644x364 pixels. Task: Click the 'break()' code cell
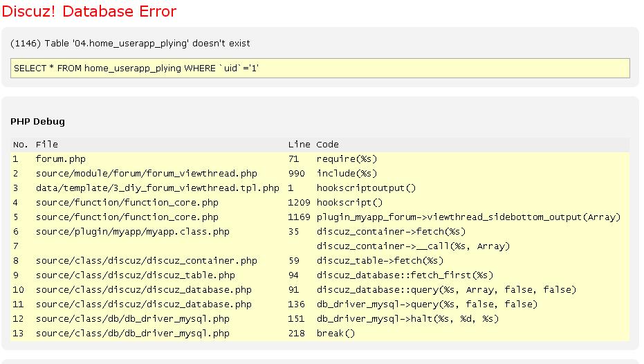[x=335, y=333]
